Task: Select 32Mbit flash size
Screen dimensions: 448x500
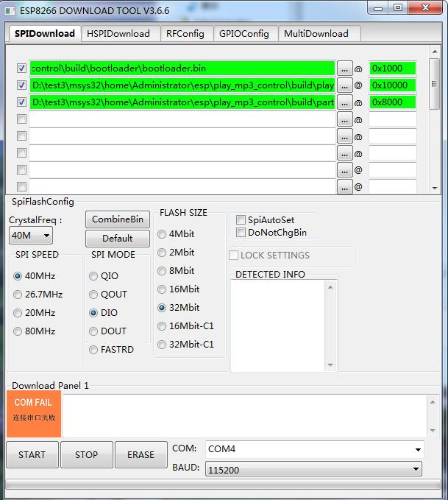Action: point(179,308)
